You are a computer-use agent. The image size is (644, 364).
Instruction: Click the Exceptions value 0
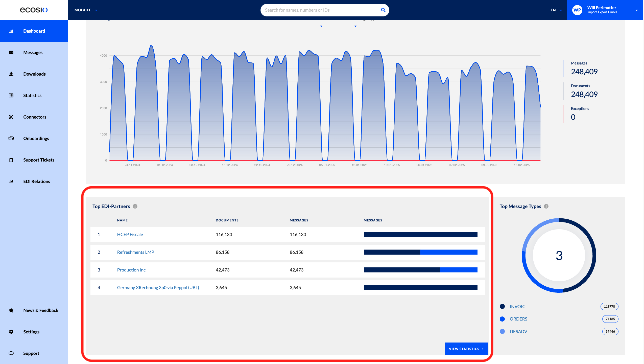pyautogui.click(x=573, y=117)
